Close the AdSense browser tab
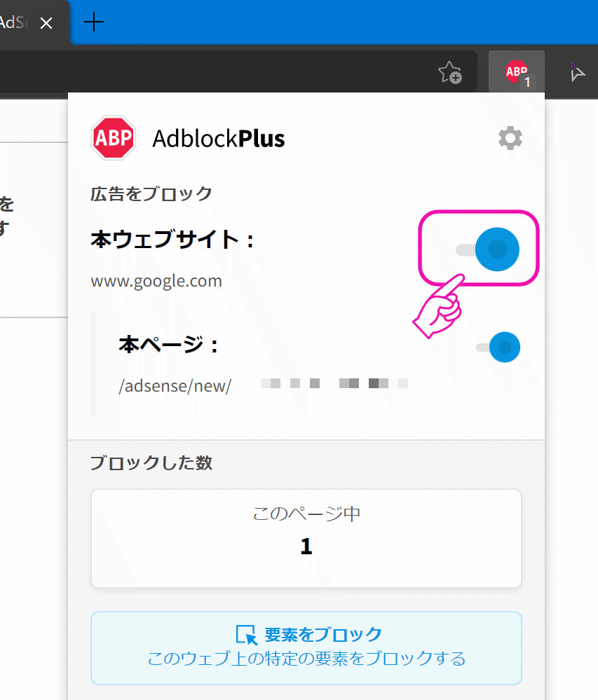This screenshot has width=598, height=700. click(x=46, y=22)
